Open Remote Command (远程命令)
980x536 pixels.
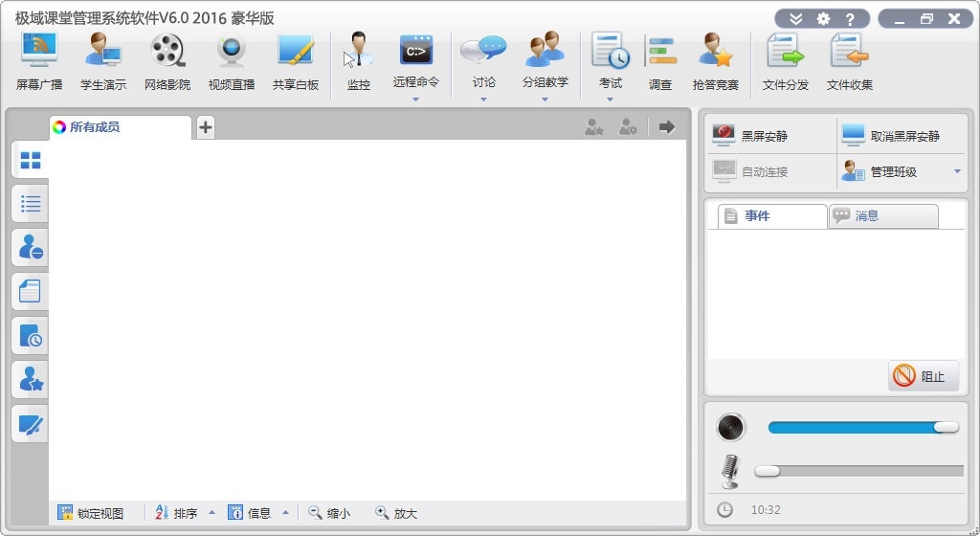[415, 61]
